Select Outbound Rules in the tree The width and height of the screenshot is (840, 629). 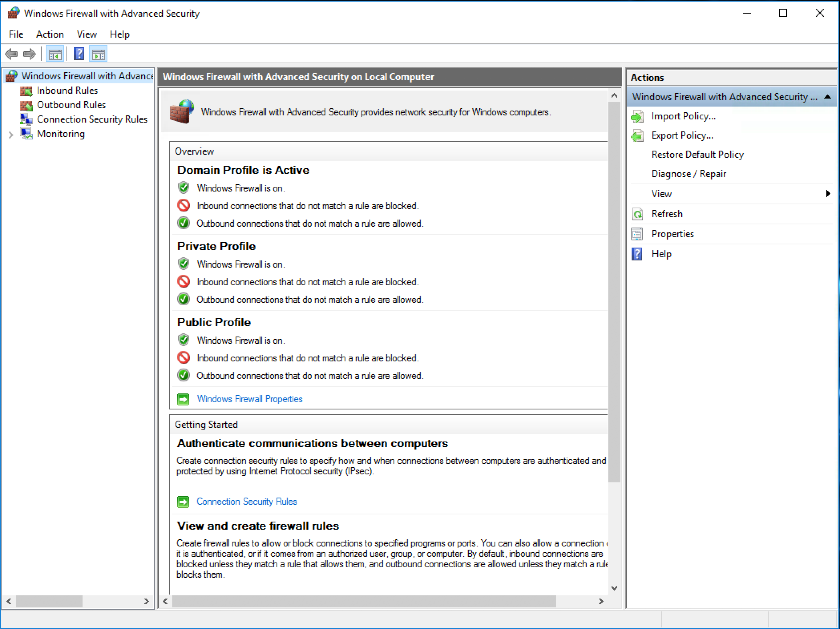71,105
